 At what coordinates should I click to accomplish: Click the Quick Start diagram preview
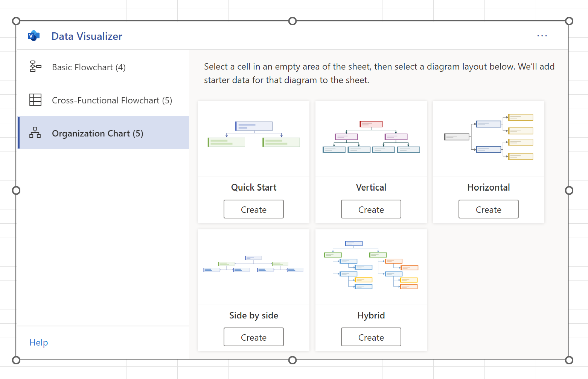pyautogui.click(x=253, y=137)
